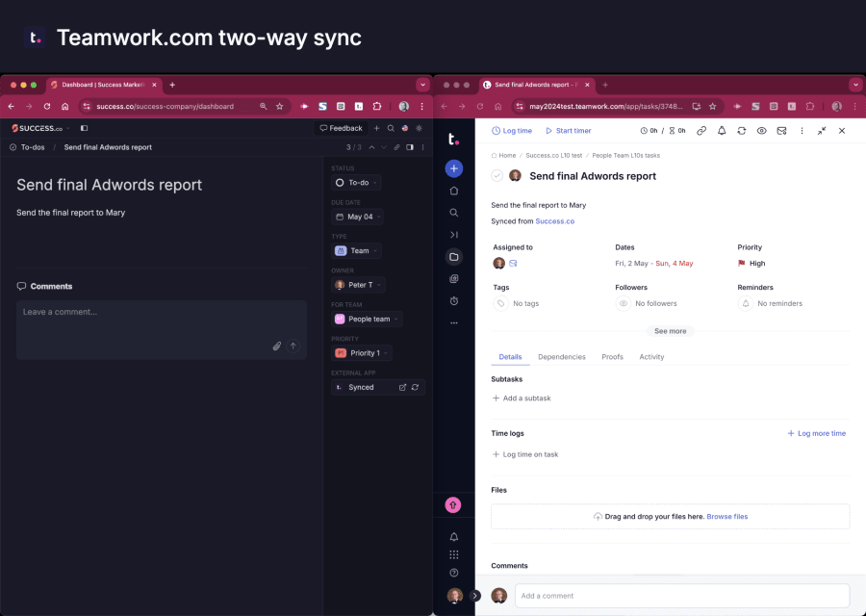This screenshot has width=866, height=616.
Task: Click the Add a subtask link
Action: click(522, 398)
